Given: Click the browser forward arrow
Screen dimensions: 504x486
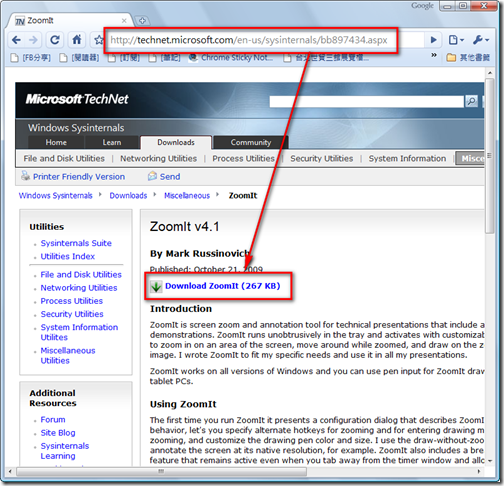Looking at the screenshot, I should coord(33,40).
